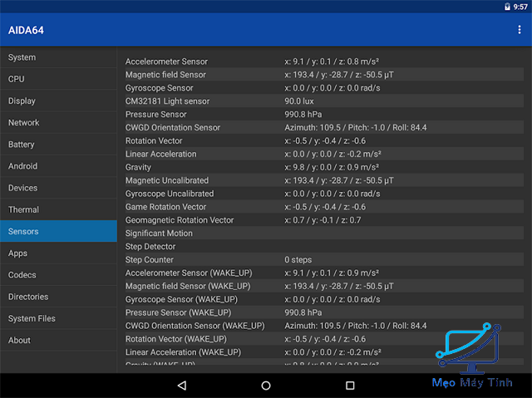Click the 0 steps counter value

coord(298,260)
